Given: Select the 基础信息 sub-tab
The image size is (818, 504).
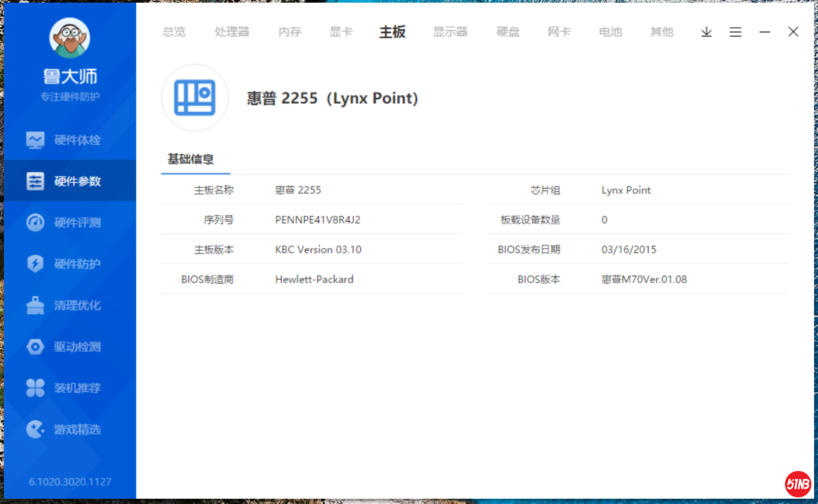Looking at the screenshot, I should point(190,159).
